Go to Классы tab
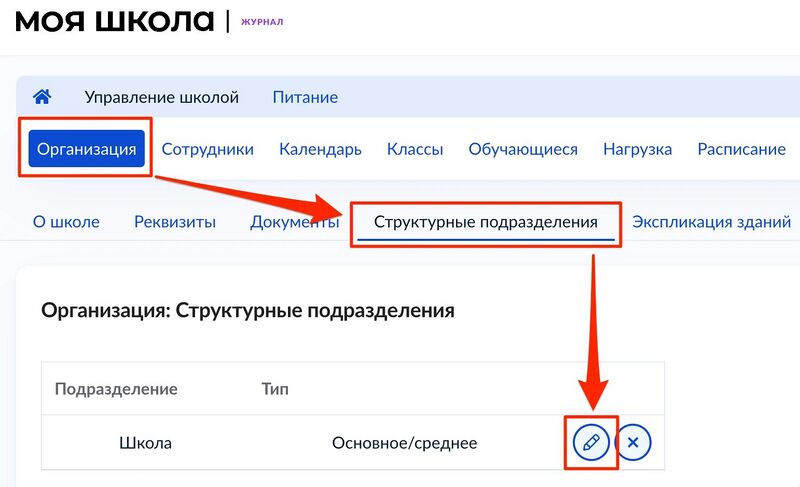800x487 pixels. coord(415,149)
